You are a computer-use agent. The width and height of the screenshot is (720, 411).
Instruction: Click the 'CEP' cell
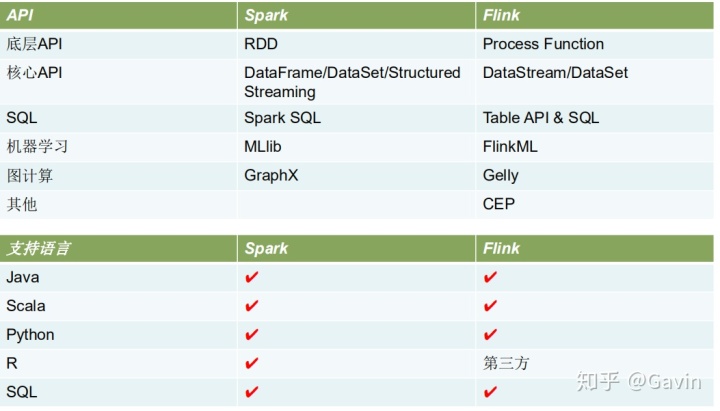(499, 204)
